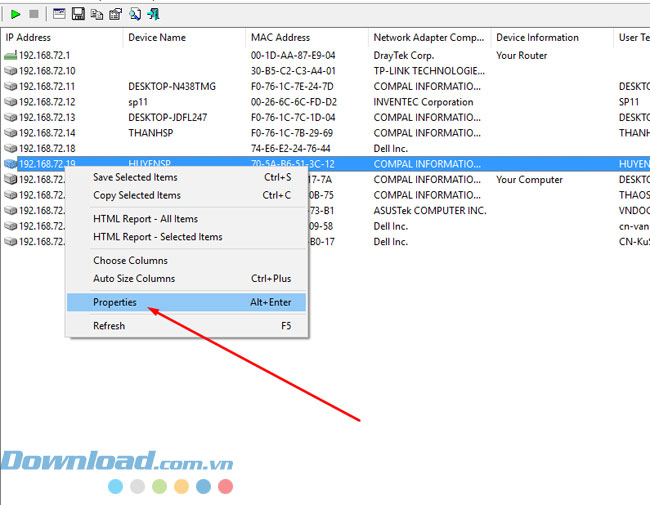Click device icon beside 192.168.72.10

[x=10, y=71]
